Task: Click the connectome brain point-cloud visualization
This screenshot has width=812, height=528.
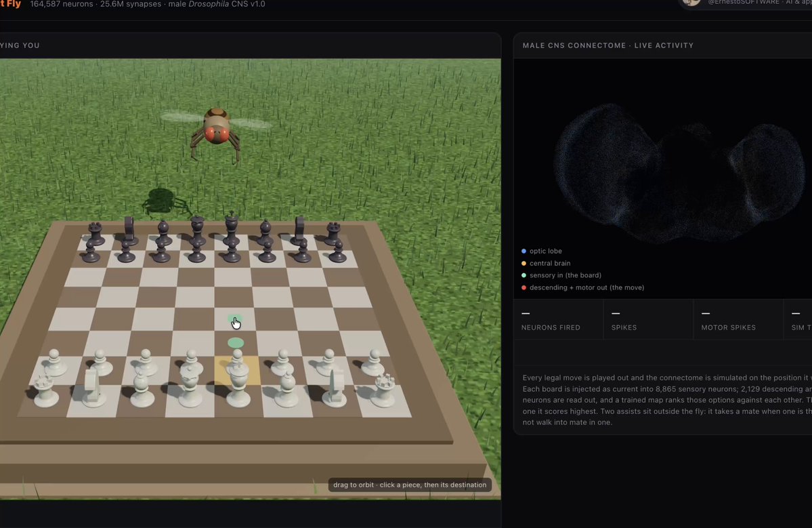Action: pos(679,172)
